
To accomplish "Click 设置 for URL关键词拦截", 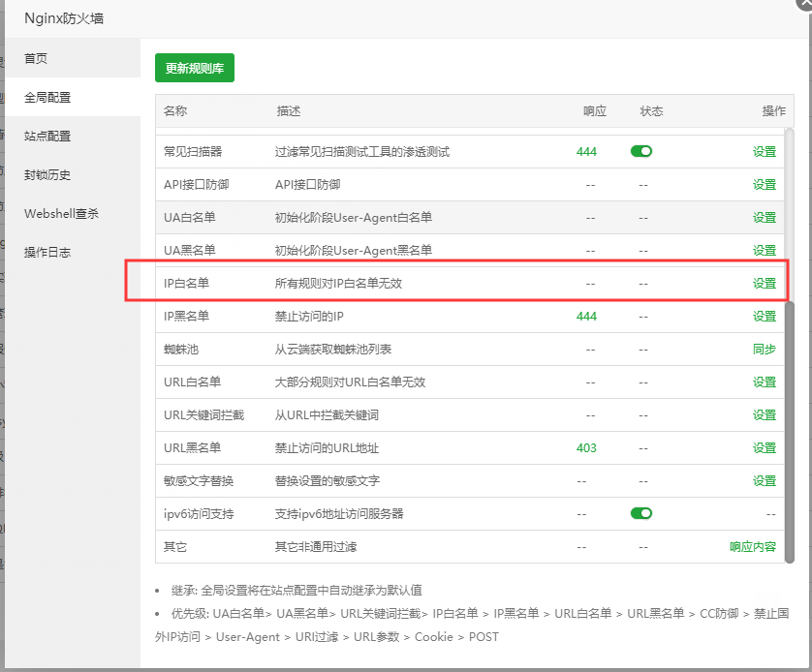I will point(765,414).
